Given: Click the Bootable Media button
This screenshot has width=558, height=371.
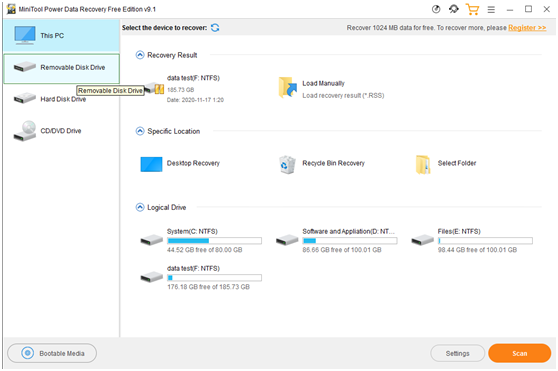Looking at the screenshot, I should click(x=52, y=353).
